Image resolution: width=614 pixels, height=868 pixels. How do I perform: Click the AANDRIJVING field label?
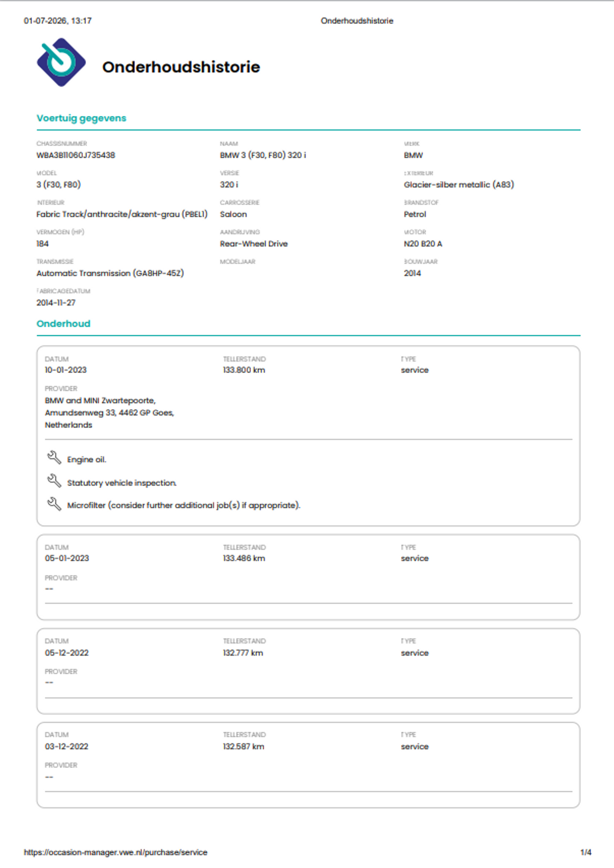(239, 232)
